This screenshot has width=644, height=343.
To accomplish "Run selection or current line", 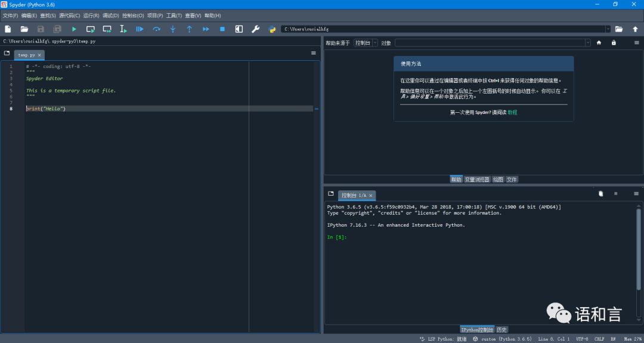I will tap(123, 29).
